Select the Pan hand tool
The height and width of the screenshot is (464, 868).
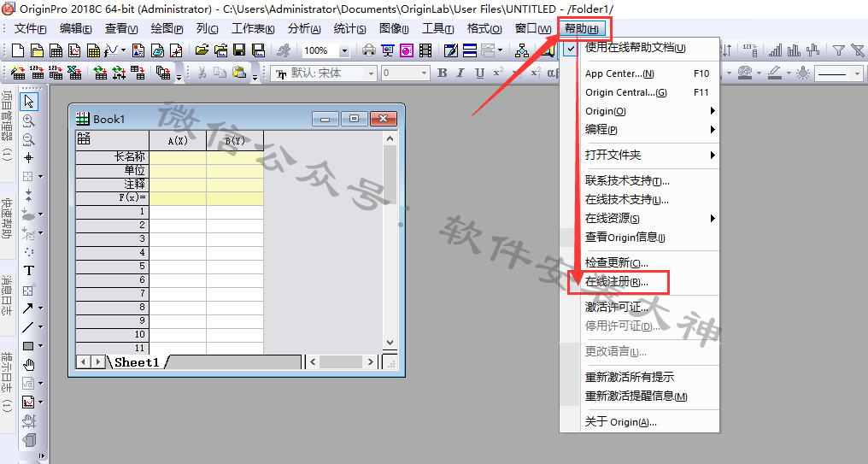point(29,364)
